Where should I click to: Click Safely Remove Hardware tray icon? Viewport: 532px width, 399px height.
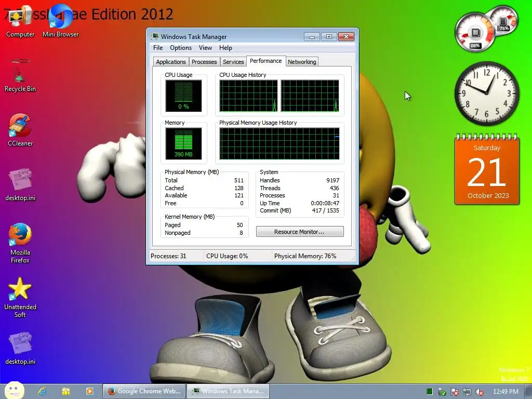click(442, 392)
